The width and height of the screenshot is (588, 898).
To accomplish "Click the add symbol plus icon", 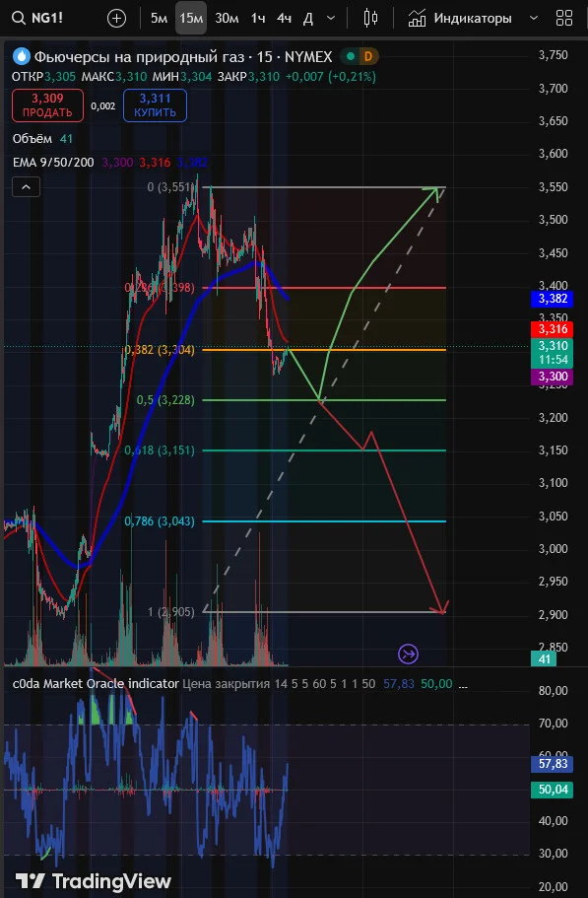I will 116,19.
